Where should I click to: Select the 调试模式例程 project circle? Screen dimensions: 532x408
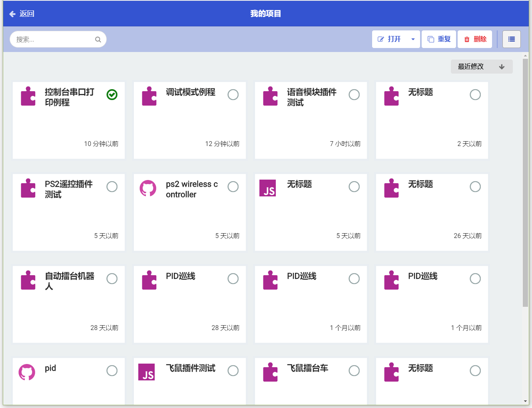(x=233, y=95)
